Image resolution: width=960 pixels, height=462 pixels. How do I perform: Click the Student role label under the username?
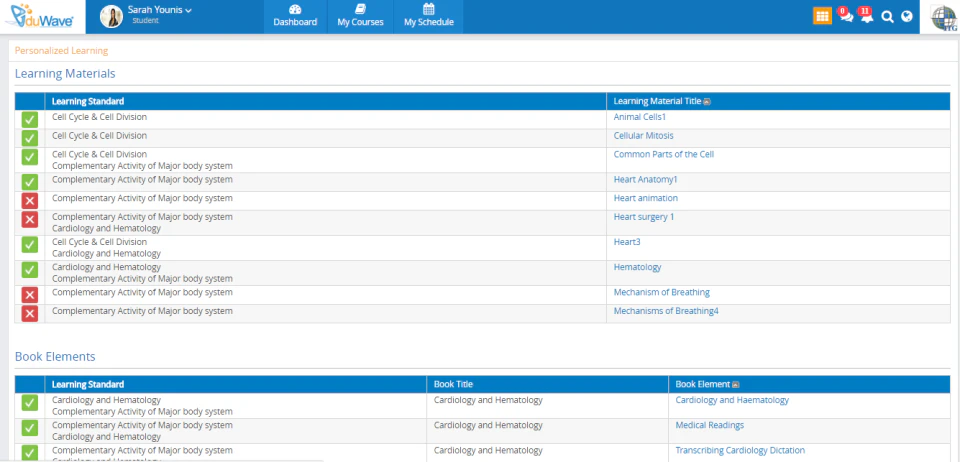click(145, 21)
